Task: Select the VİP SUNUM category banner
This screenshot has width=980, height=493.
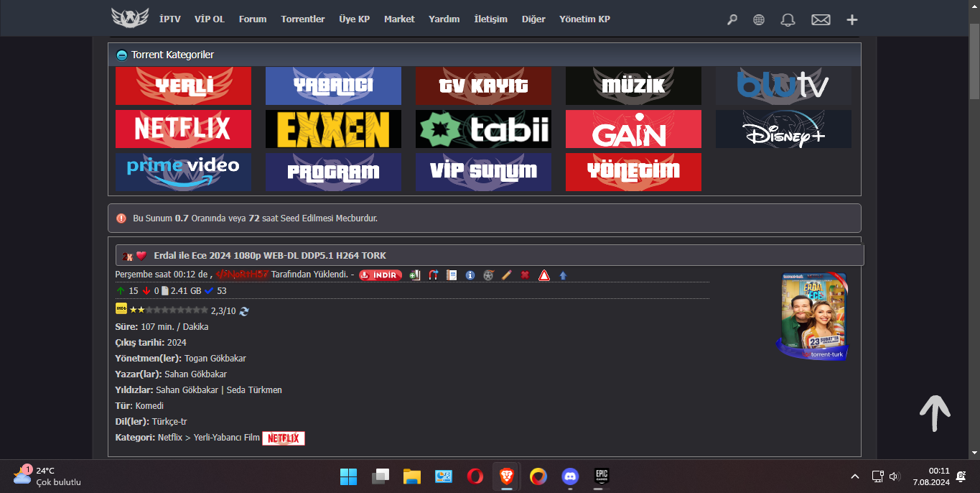Action: [484, 172]
